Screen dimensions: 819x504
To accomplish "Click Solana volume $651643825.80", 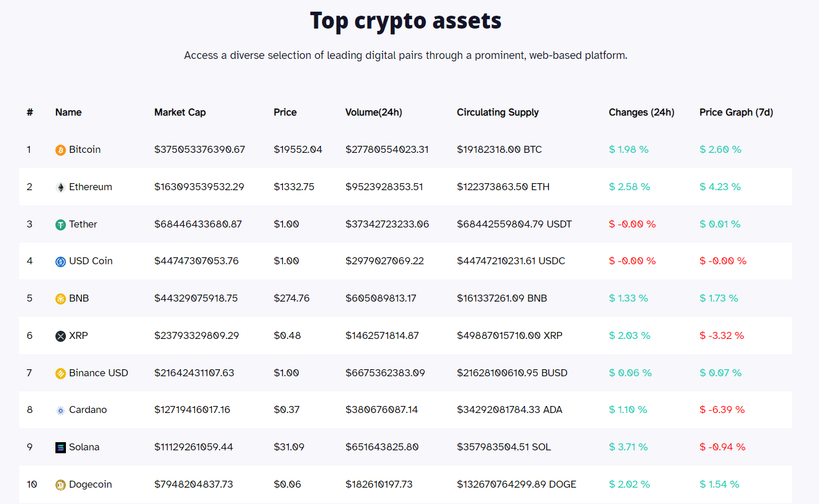I will [382, 447].
